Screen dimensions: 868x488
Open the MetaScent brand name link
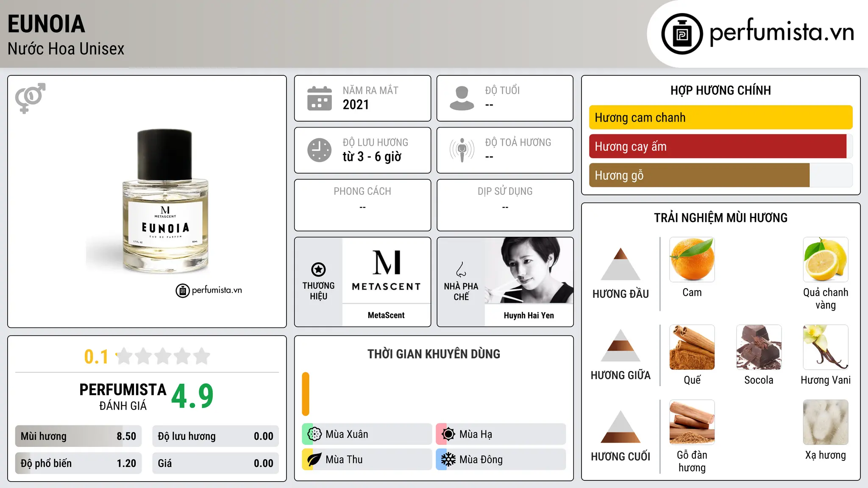(x=386, y=315)
